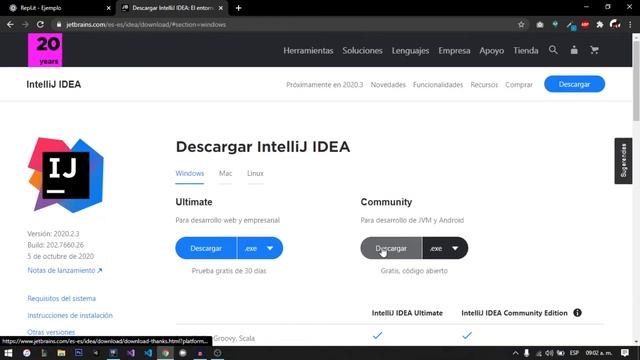Open Visual Studio Code from taskbar

[x=148, y=353]
